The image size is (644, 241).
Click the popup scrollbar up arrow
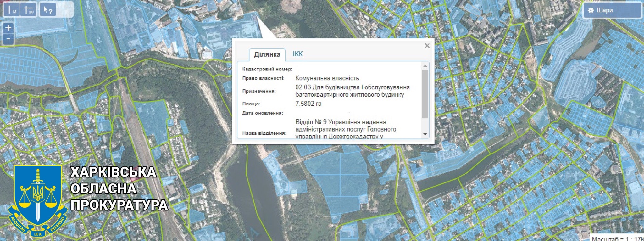point(425,66)
